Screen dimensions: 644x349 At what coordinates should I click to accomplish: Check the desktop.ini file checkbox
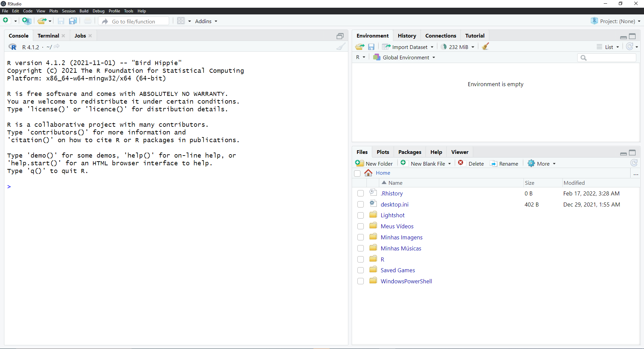[360, 204]
